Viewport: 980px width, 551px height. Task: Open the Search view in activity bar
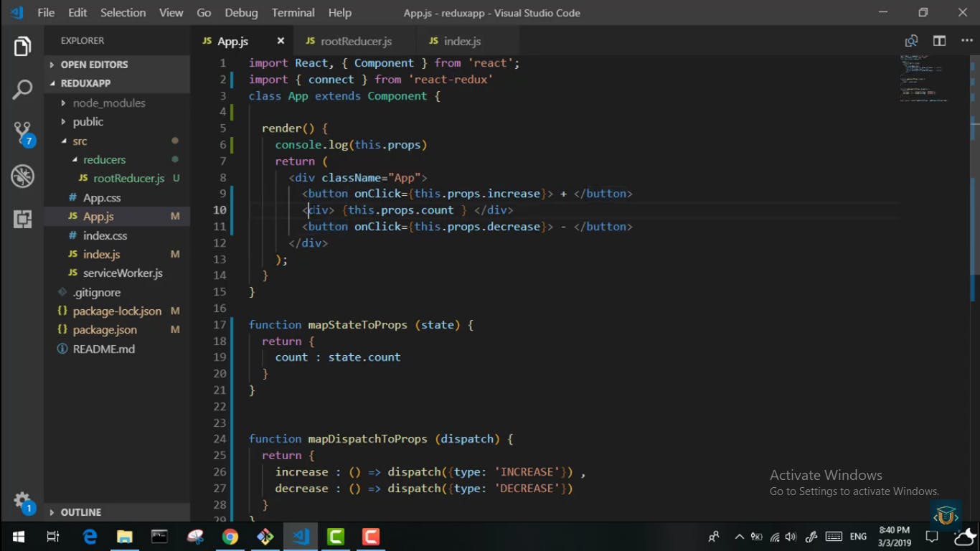22,90
